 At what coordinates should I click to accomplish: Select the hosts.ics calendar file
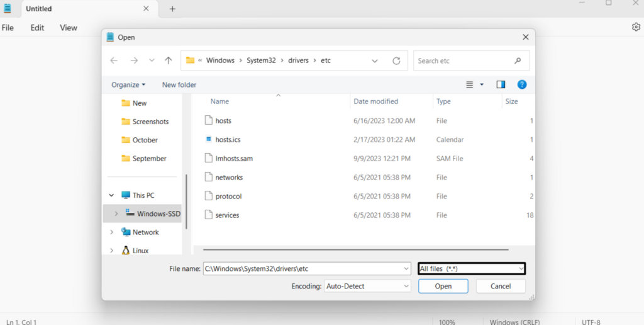228,139
